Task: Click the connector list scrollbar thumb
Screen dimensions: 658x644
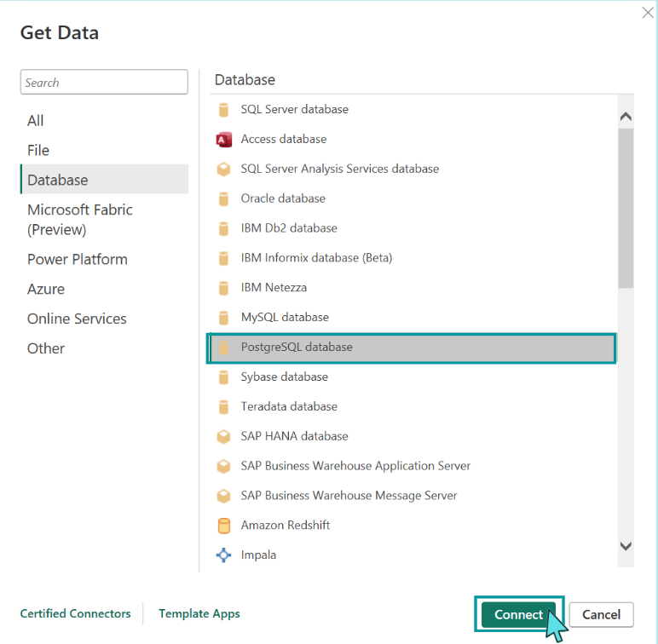Action: (626, 208)
